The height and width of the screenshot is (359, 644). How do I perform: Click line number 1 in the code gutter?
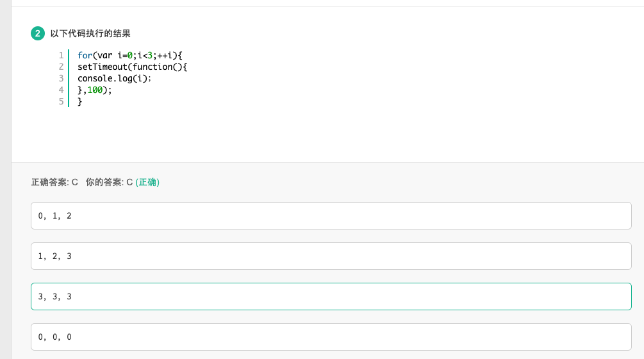click(x=61, y=55)
